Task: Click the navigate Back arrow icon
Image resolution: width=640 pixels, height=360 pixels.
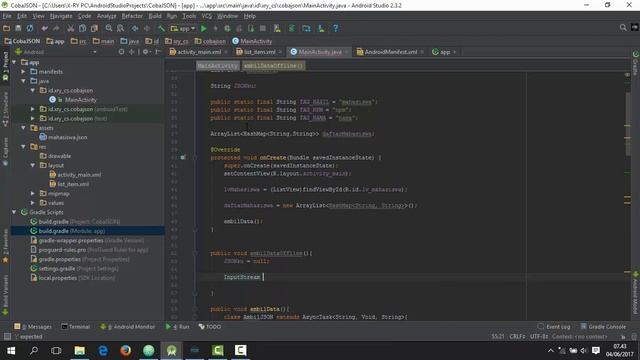Action: [x=135, y=28]
